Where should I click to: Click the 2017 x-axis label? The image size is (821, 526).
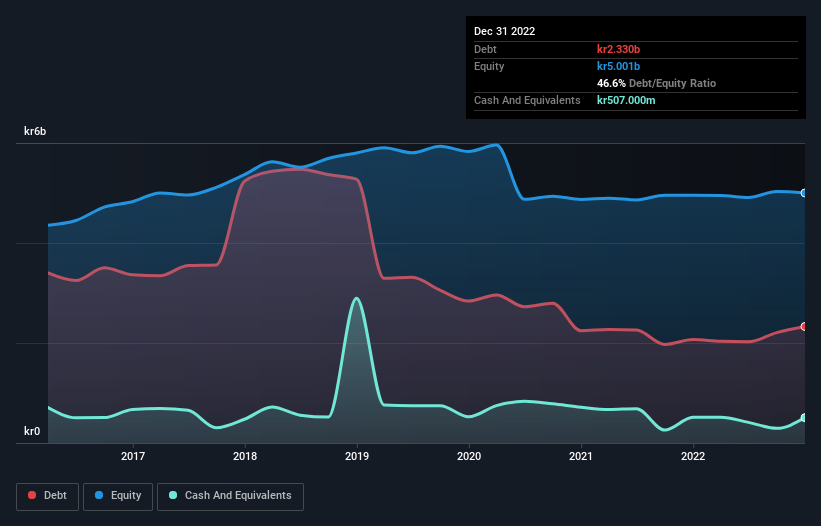(133, 456)
